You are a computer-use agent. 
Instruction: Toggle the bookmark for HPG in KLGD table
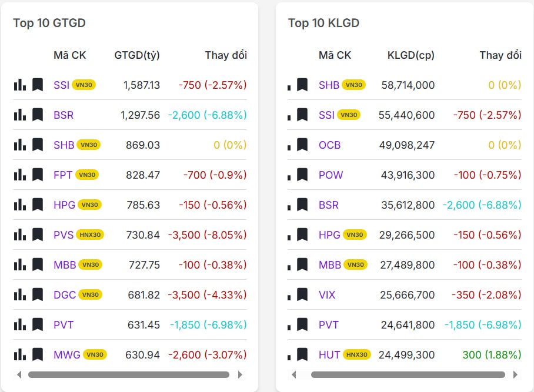pos(302,234)
